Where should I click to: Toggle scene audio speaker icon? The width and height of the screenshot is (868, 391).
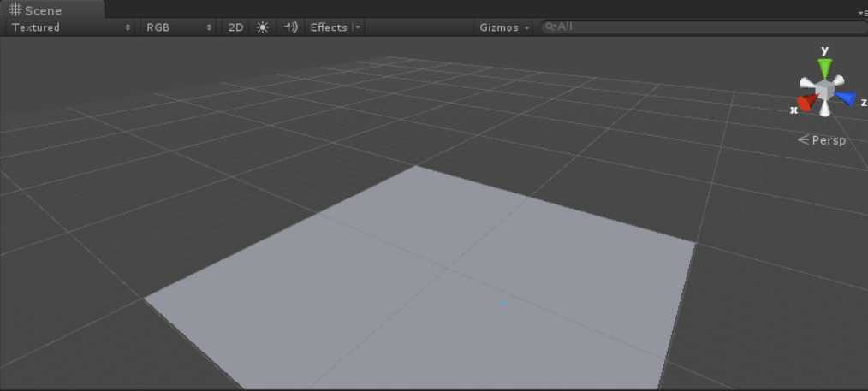tap(290, 27)
